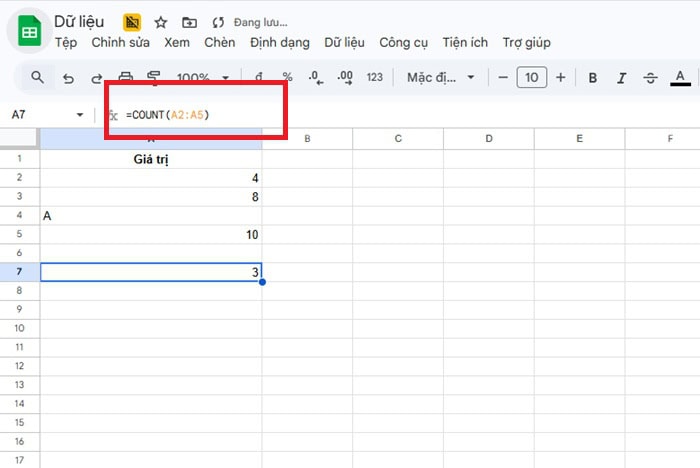Viewport: 700px width, 468px height.
Task: Toggle italic formatting
Action: [622, 78]
